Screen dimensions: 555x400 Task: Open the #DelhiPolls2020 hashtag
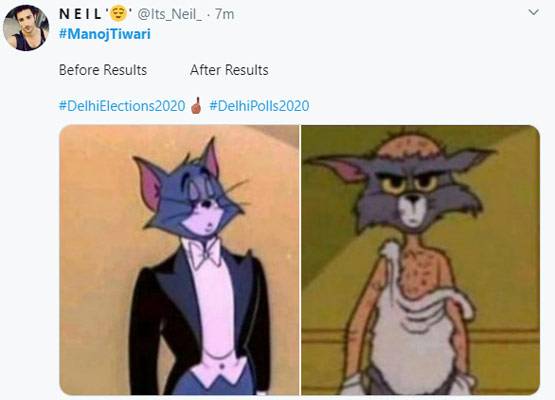point(259,106)
